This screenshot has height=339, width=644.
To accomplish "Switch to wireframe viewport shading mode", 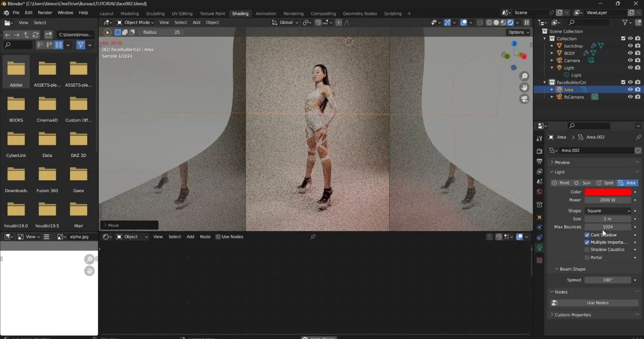I will [489, 23].
